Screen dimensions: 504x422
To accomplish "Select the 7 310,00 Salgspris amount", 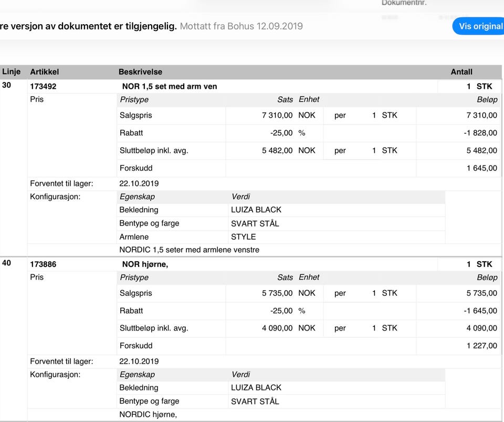I will 481,115.
